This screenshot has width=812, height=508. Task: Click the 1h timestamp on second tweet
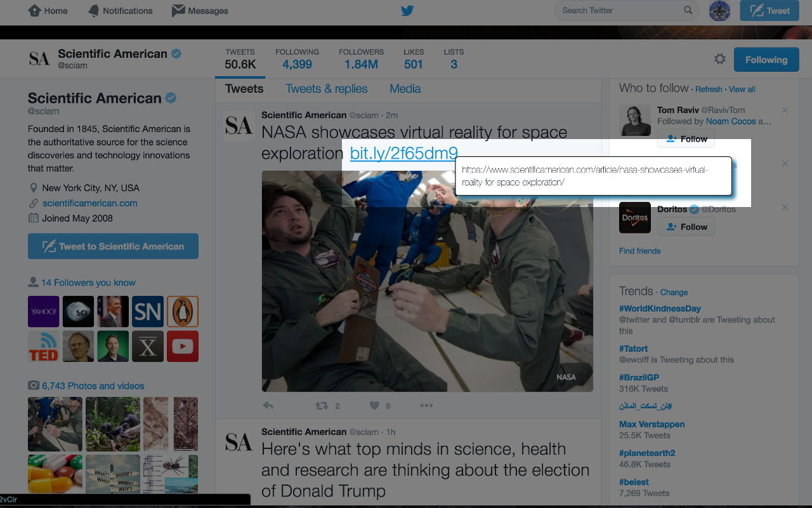coord(390,432)
